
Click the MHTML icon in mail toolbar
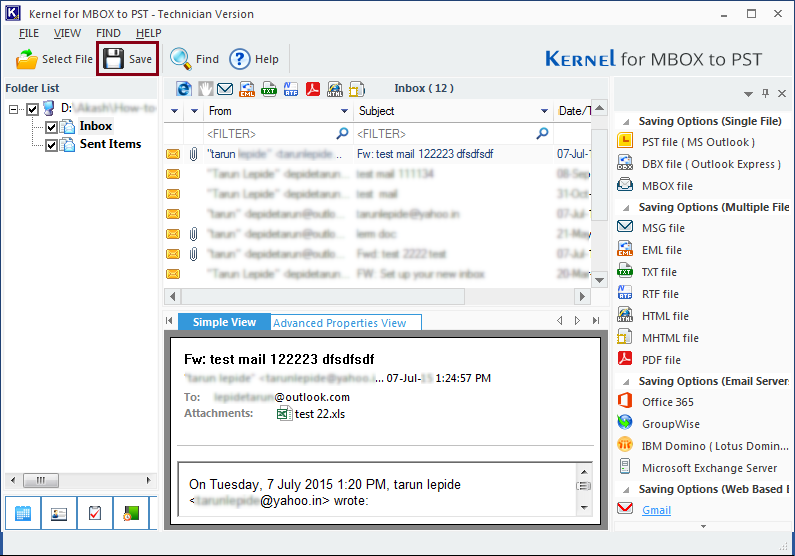click(357, 89)
